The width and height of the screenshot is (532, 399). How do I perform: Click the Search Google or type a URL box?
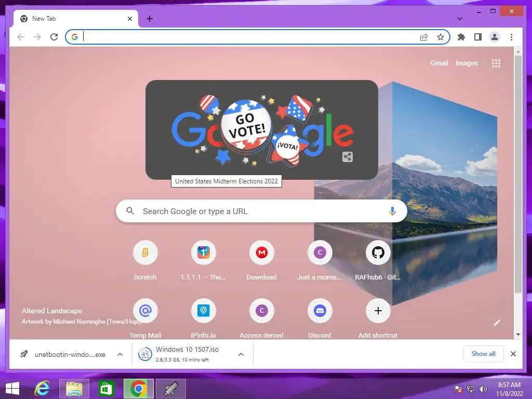tap(261, 211)
